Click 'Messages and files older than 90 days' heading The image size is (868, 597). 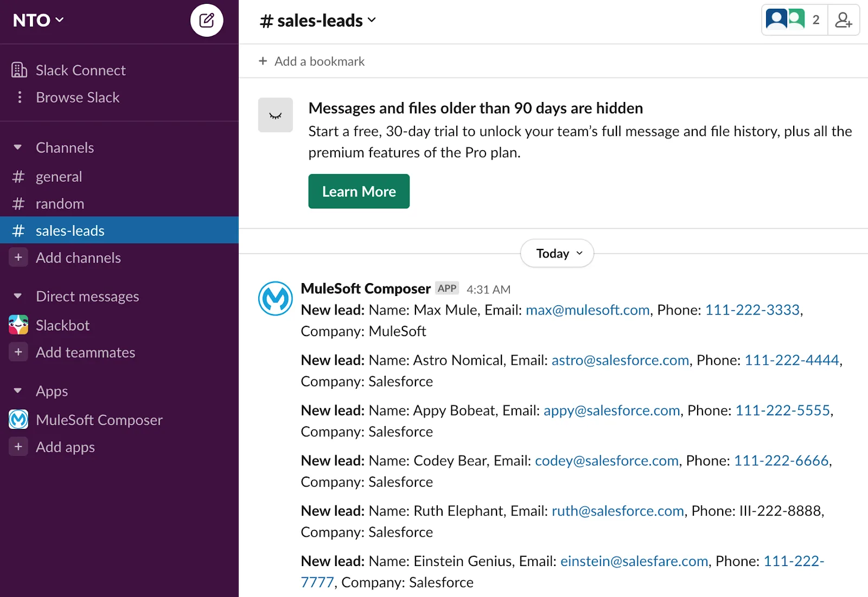click(475, 108)
